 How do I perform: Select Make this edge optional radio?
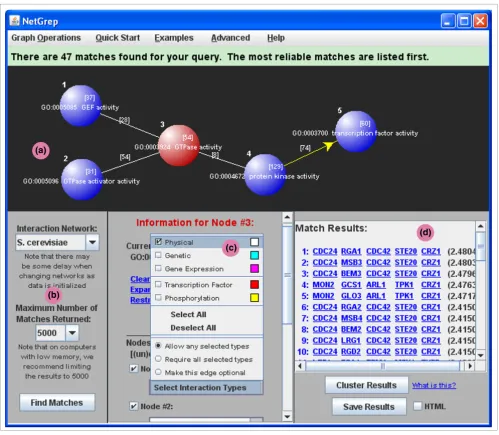coord(158,372)
